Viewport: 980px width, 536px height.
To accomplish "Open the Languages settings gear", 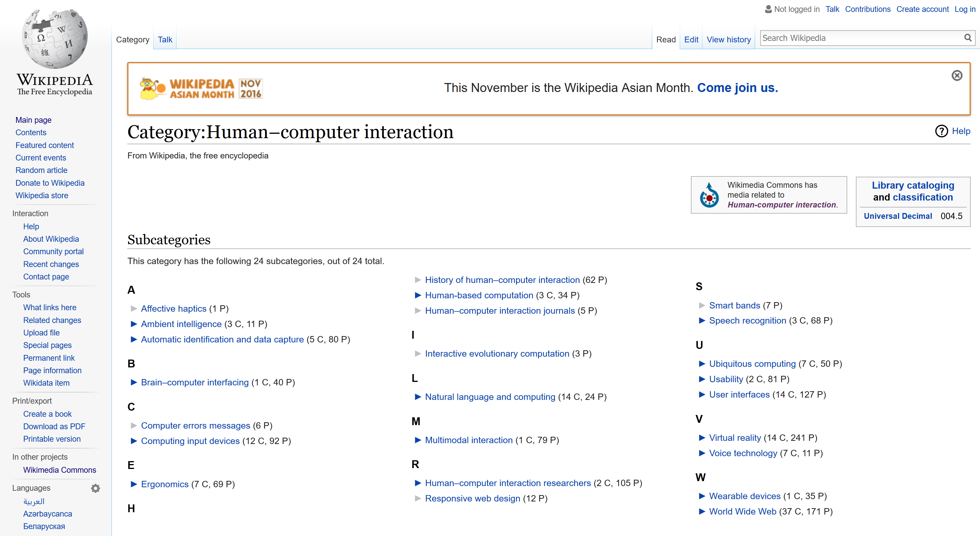I will coord(95,488).
